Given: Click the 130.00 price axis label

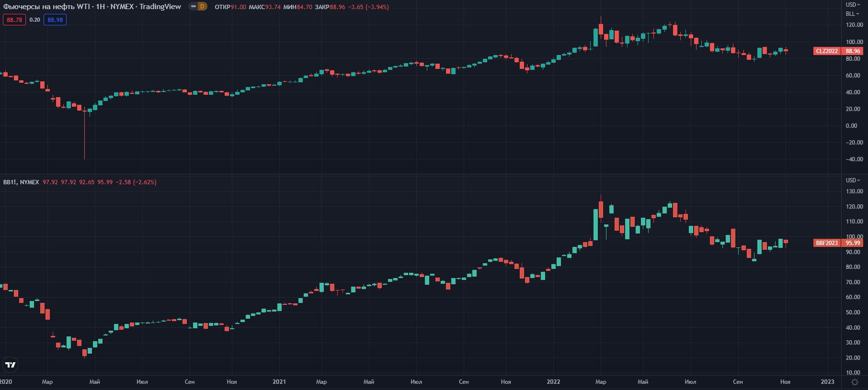Looking at the screenshot, I should pos(854,191).
